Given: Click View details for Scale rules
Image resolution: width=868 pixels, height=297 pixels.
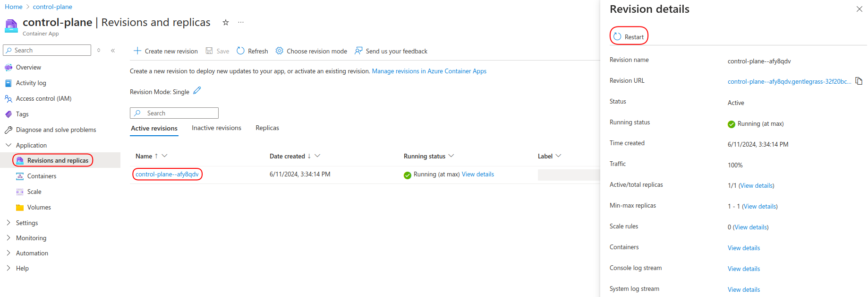Looking at the screenshot, I should (751, 227).
